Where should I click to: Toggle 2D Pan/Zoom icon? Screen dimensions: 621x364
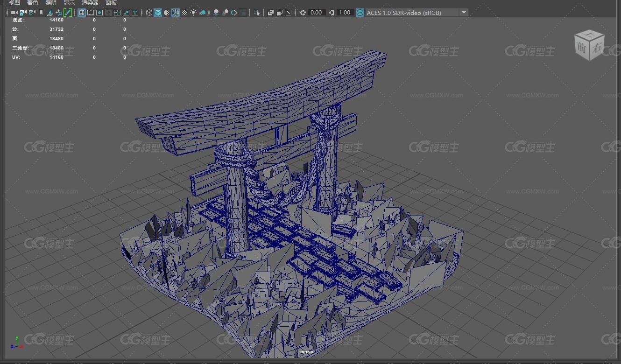pos(59,13)
